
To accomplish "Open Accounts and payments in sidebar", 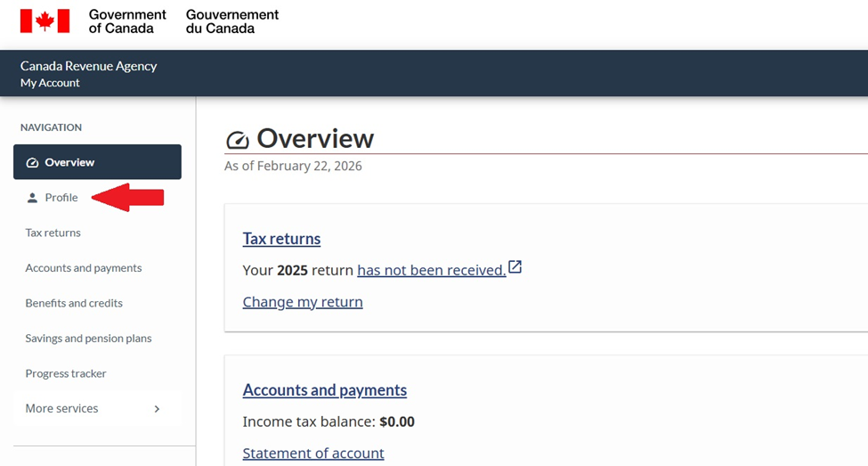I will tap(83, 268).
